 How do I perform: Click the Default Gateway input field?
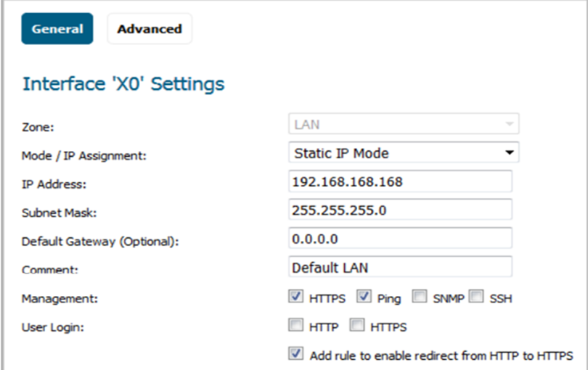coord(400,239)
